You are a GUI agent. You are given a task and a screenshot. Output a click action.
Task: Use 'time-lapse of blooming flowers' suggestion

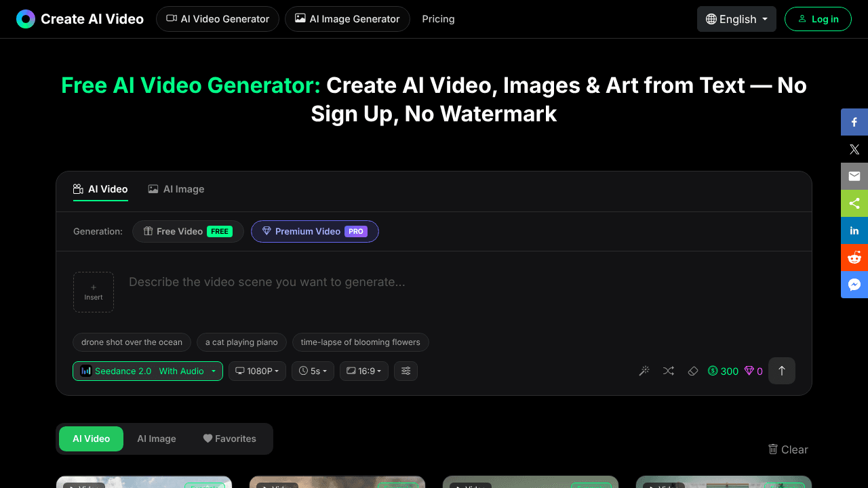[x=361, y=342]
